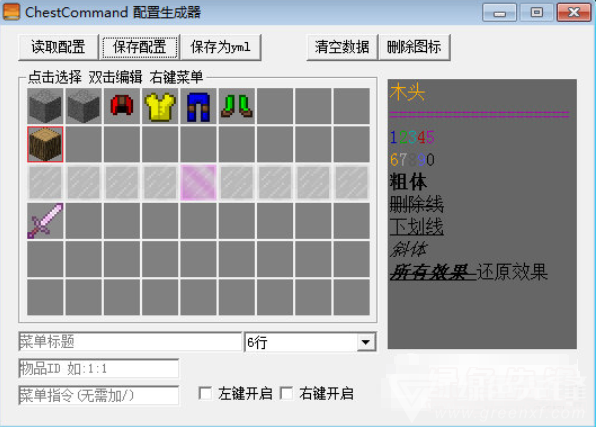Image resolution: width=596 pixels, height=427 pixels.
Task: Select the wood log block icon
Action: (45, 144)
